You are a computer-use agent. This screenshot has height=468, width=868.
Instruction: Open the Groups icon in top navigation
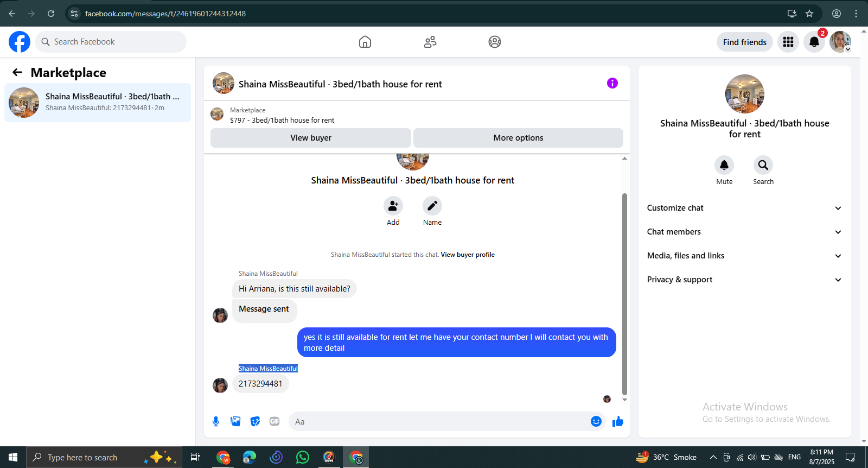(495, 42)
